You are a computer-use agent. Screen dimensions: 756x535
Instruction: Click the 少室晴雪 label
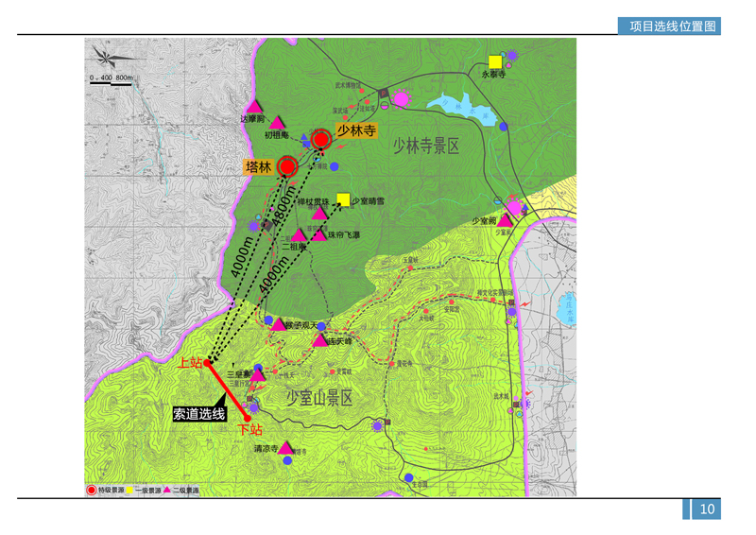click(368, 201)
